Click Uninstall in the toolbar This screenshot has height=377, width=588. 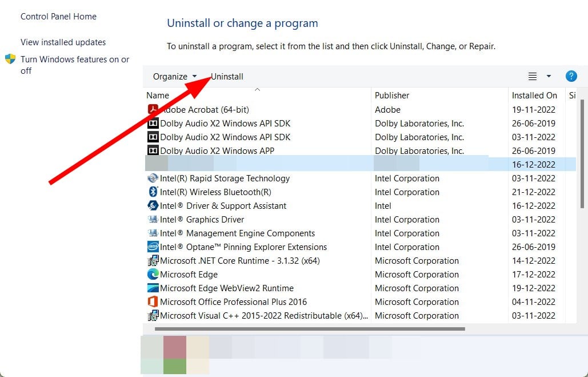(x=227, y=77)
